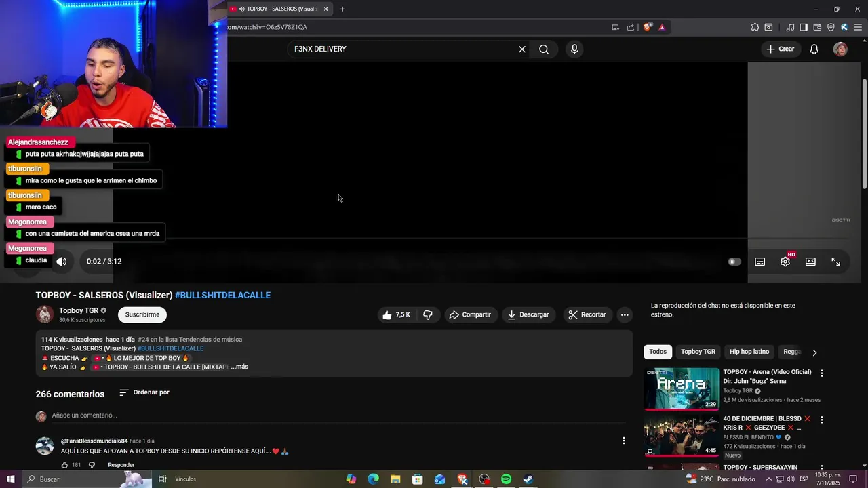
Task: Open options for the TOPBOY Arena video
Action: [x=822, y=373]
